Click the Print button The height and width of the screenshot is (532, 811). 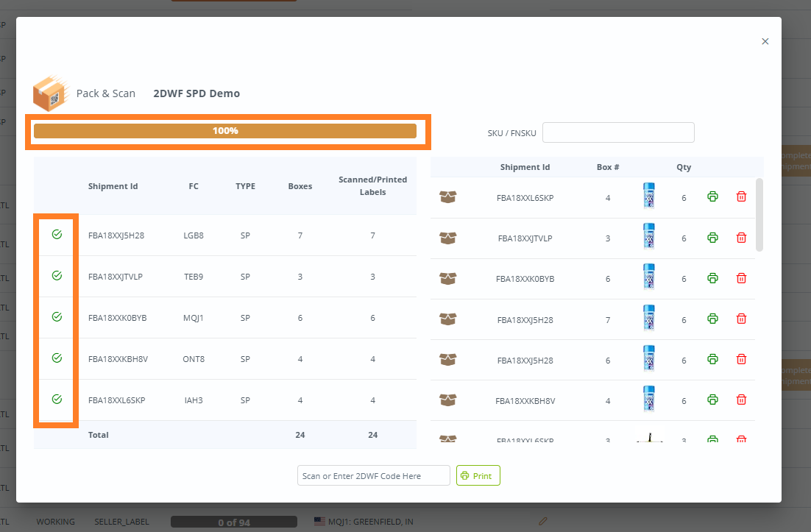478,475
